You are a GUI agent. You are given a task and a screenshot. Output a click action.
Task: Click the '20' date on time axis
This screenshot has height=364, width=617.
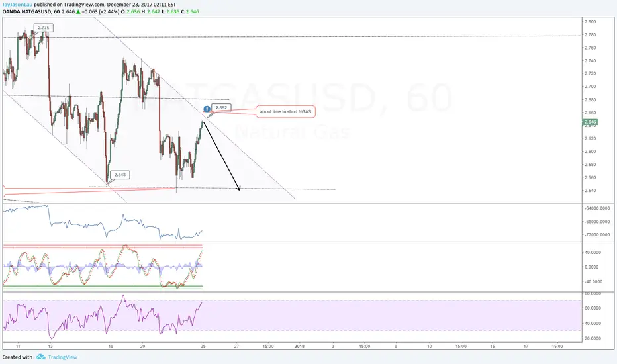click(x=142, y=346)
